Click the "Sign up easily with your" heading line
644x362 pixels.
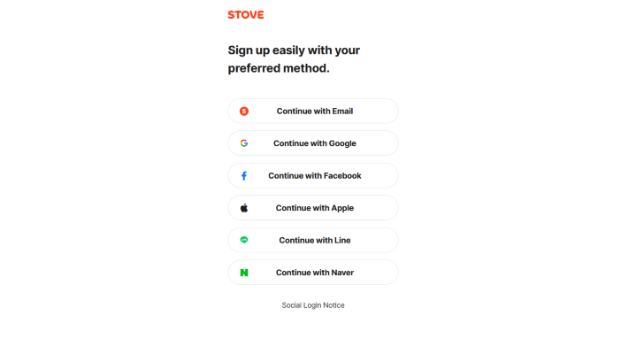[x=294, y=50]
